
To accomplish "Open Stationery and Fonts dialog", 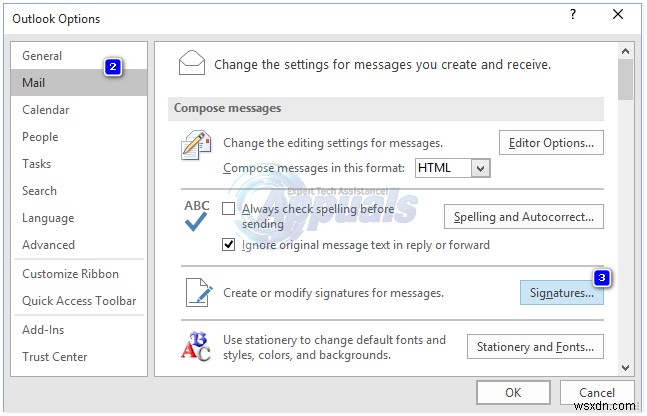I will point(535,347).
